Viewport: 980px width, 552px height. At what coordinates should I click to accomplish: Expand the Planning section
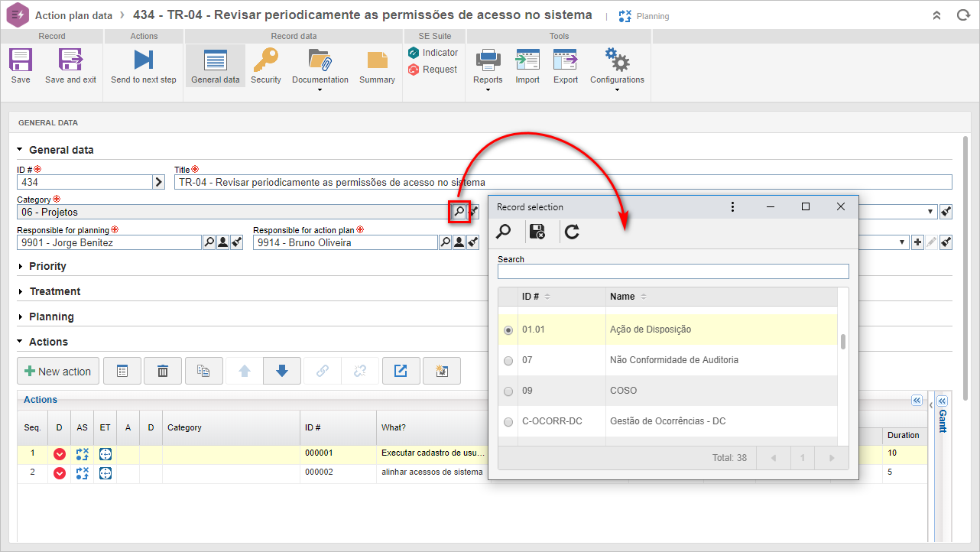pos(46,317)
